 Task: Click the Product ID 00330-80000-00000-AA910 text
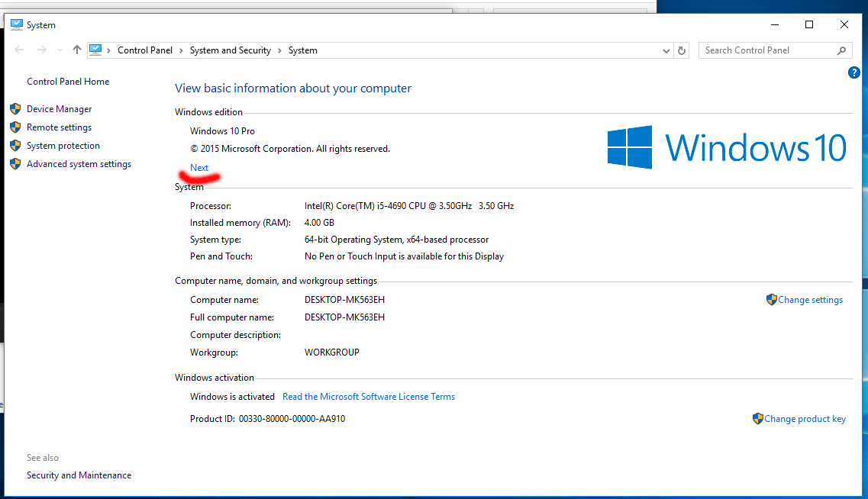click(x=267, y=419)
